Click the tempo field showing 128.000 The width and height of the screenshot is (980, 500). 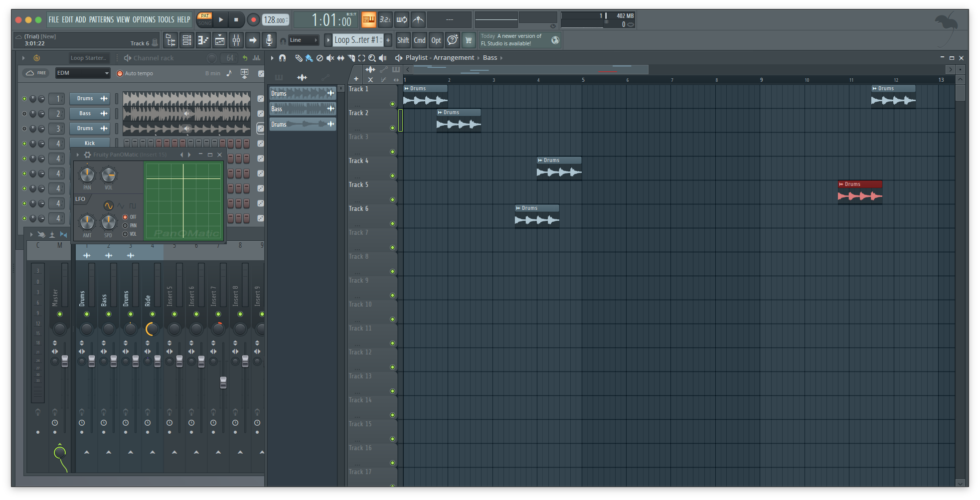(276, 20)
